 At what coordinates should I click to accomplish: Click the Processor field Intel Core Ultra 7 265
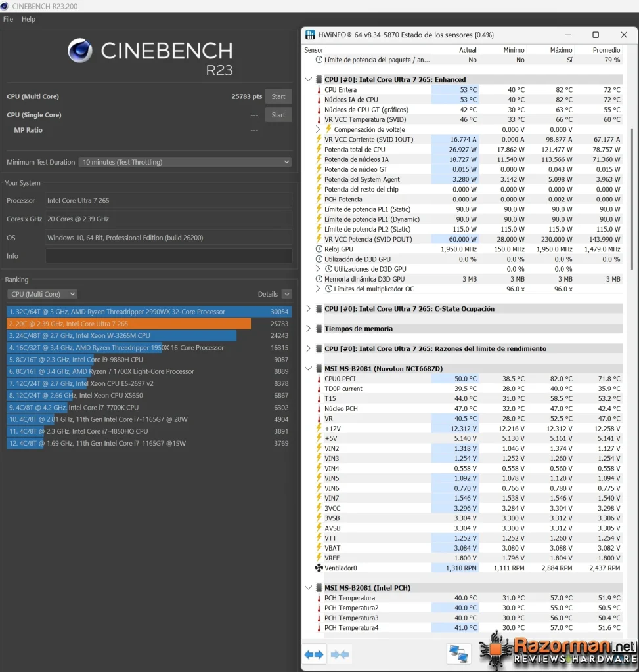coord(169,200)
